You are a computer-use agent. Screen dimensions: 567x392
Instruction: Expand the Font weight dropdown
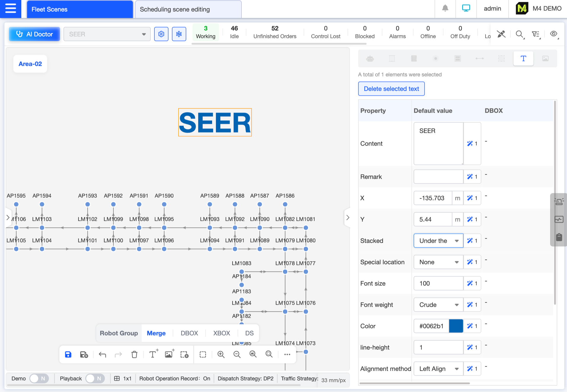pyautogui.click(x=438, y=305)
